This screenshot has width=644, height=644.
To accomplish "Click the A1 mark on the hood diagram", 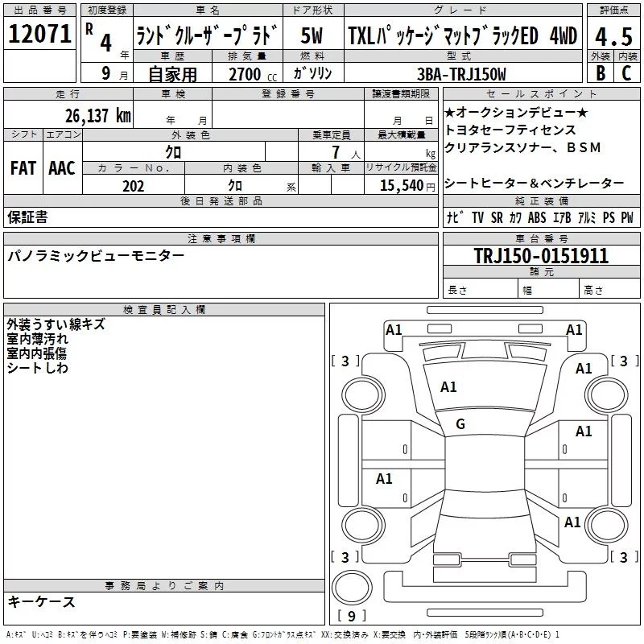I will (448, 387).
